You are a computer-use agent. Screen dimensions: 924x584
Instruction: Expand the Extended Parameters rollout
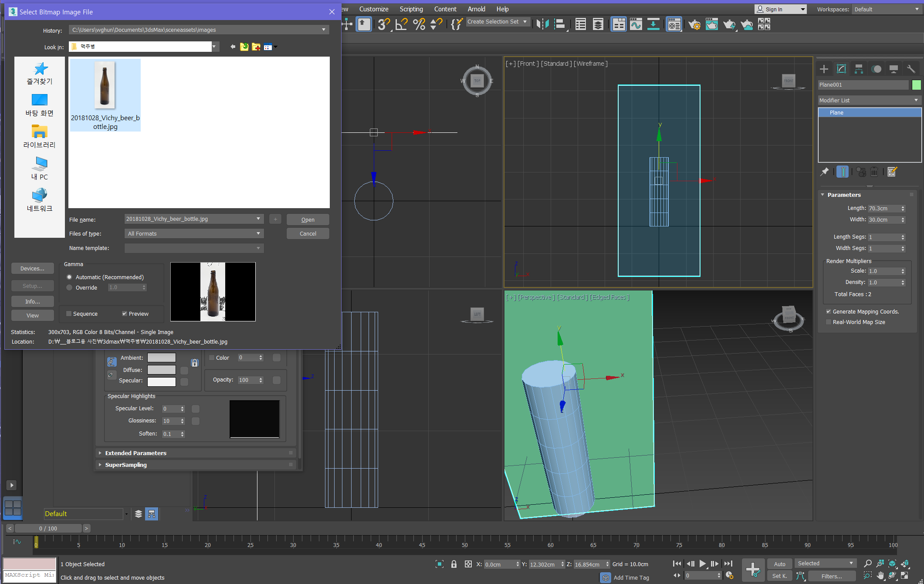[x=135, y=453]
